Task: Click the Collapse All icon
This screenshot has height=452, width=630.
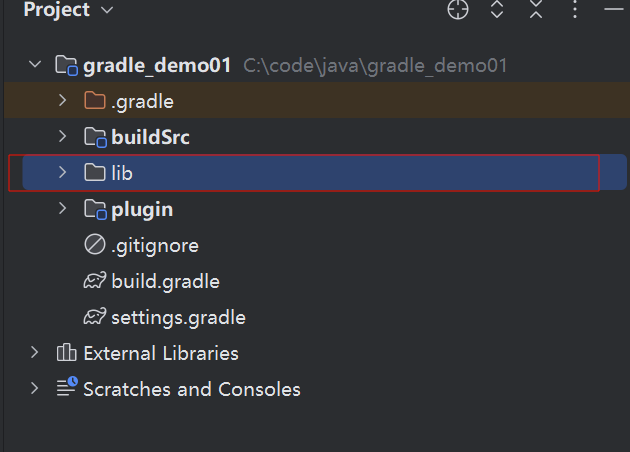Action: tap(536, 9)
